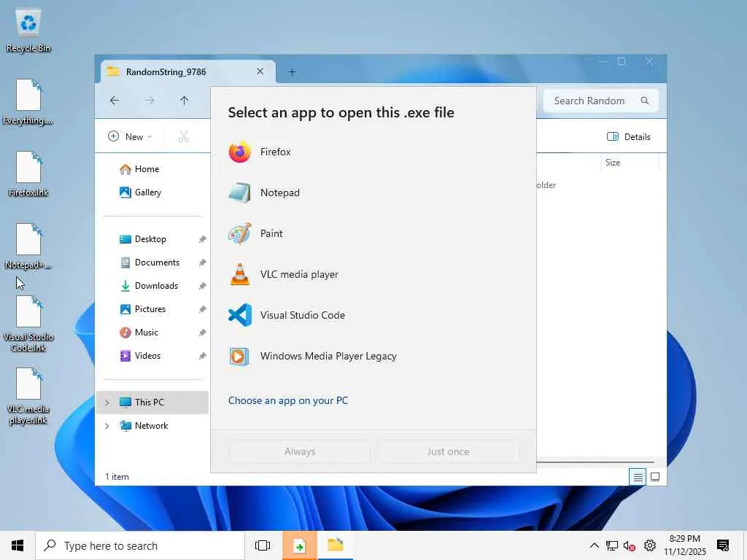This screenshot has width=747, height=560.
Task: Click Choose an app on your PC
Action: [x=287, y=400]
